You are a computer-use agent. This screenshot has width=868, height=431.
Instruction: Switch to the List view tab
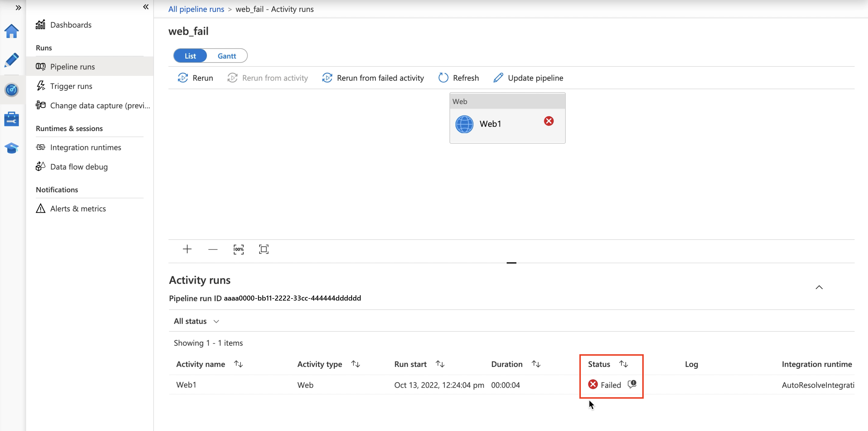(190, 55)
